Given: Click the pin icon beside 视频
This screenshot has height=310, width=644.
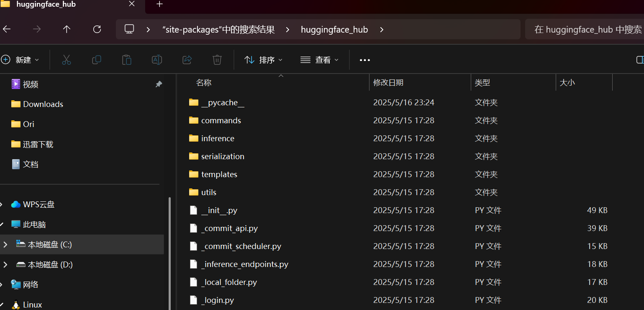Looking at the screenshot, I should 159,84.
